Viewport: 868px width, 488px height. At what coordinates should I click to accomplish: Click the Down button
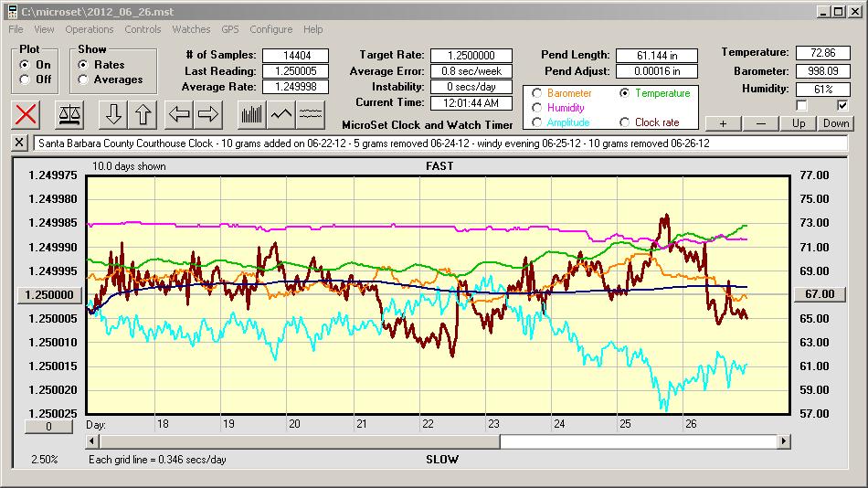click(835, 123)
